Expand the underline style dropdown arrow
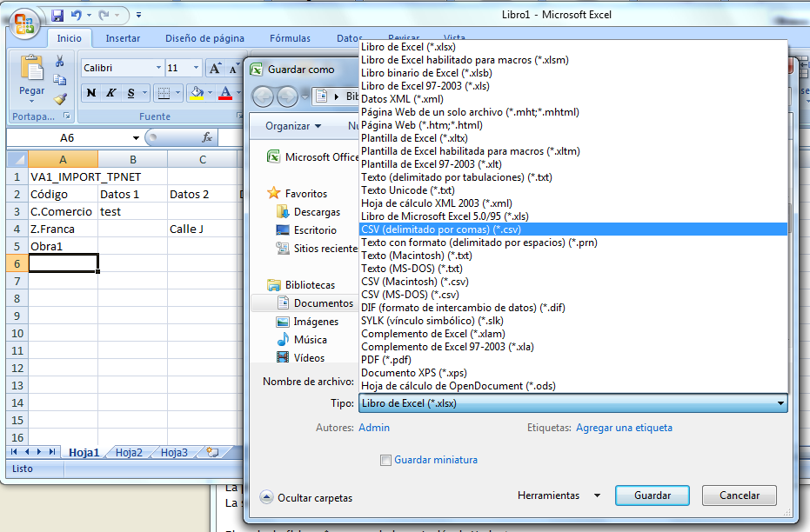The height and width of the screenshot is (532, 810). point(144,93)
